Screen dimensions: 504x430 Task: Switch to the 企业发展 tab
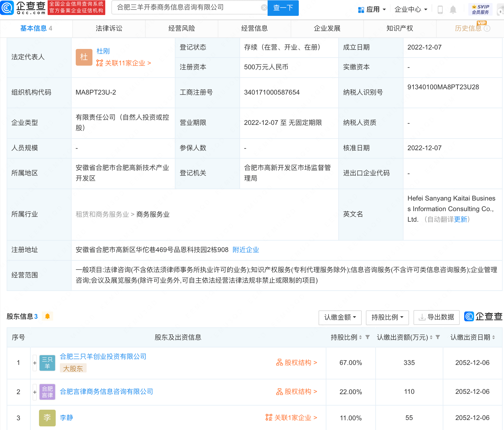pyautogui.click(x=327, y=28)
